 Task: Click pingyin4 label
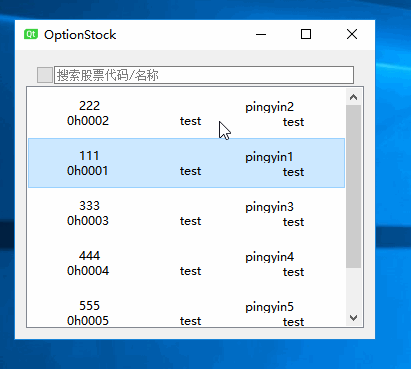pos(269,257)
